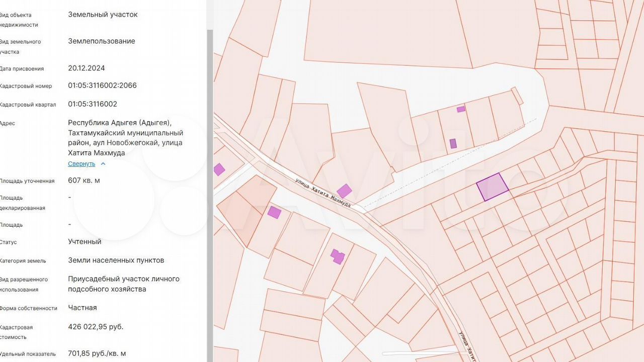
Task: Click cadastral quarter value 01:05:3116002
Action: coord(93,104)
